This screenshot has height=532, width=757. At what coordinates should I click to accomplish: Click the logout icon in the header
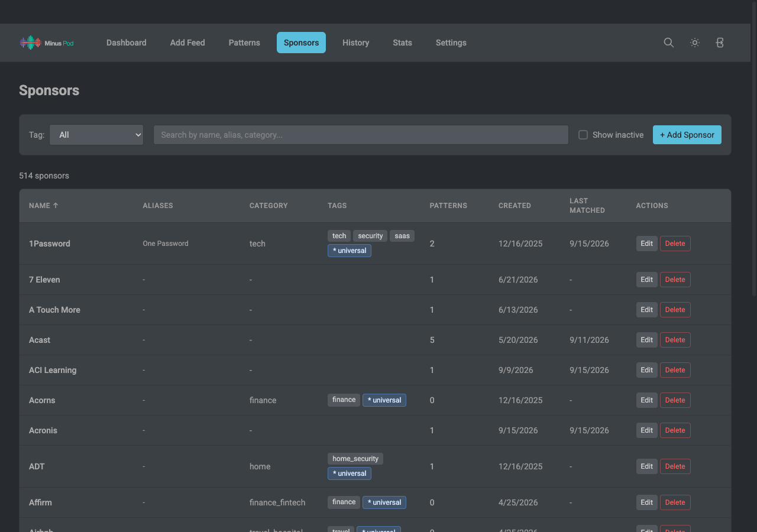pos(720,43)
